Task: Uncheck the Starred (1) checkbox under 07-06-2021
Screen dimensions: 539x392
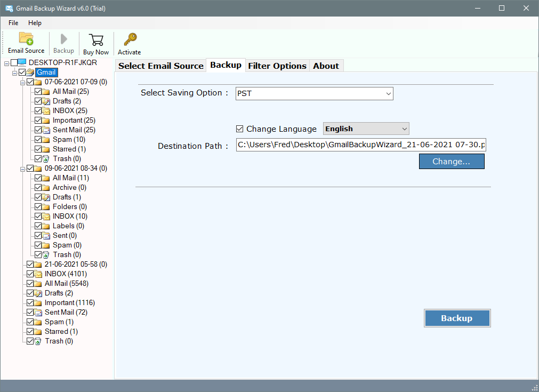Action: pos(38,149)
